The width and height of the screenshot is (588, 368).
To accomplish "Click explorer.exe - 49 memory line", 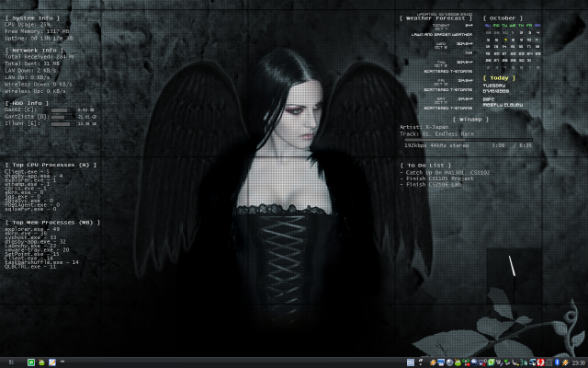I will click(32, 229).
